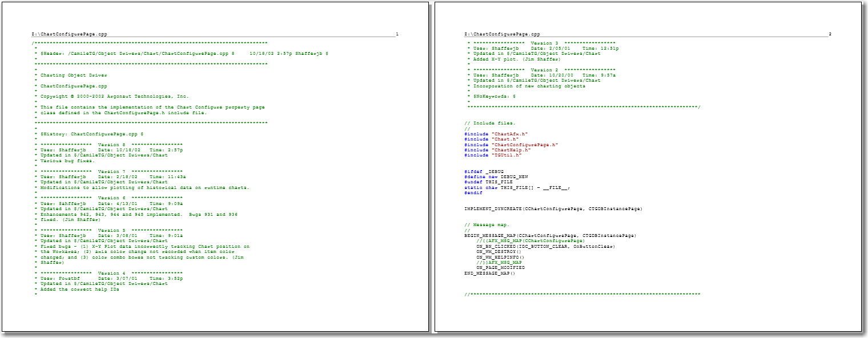868x338 pixels.
Task: Click the Version 6 heading line
Action: pos(108,198)
